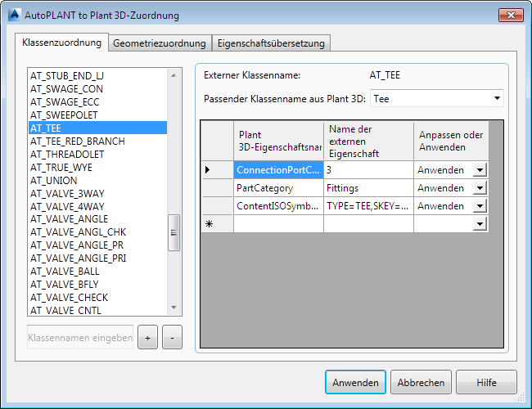Select AT_VALVE_BFLY in the class list
Screen dimensions: 532x409
click(x=97, y=284)
